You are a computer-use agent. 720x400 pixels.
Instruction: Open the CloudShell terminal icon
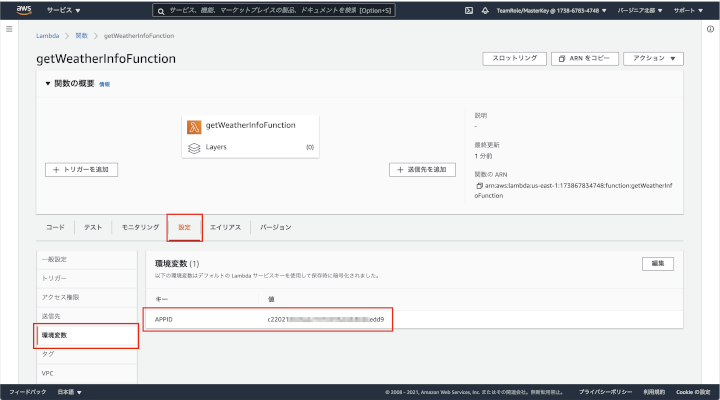coord(469,10)
